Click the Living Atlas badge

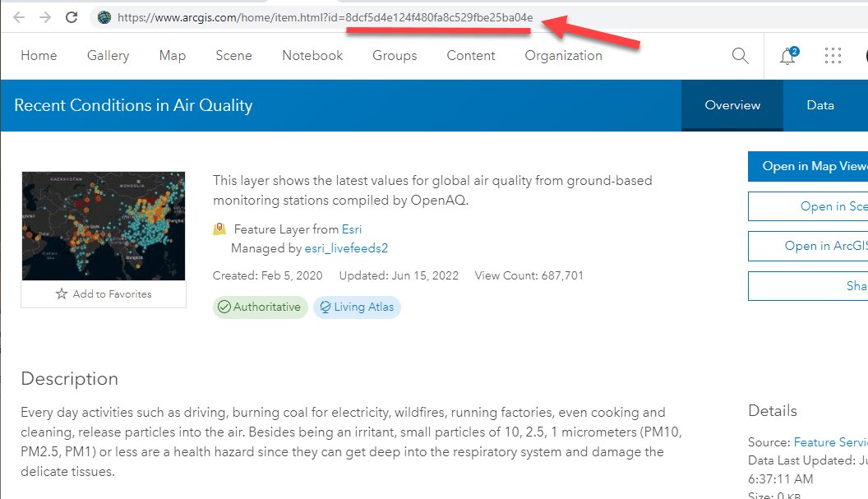click(x=357, y=307)
